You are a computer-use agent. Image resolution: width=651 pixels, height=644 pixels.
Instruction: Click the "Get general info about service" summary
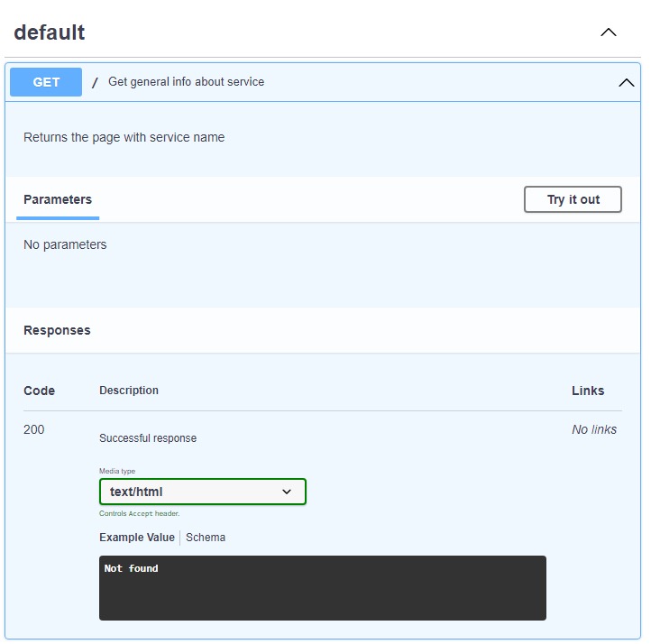pos(187,82)
